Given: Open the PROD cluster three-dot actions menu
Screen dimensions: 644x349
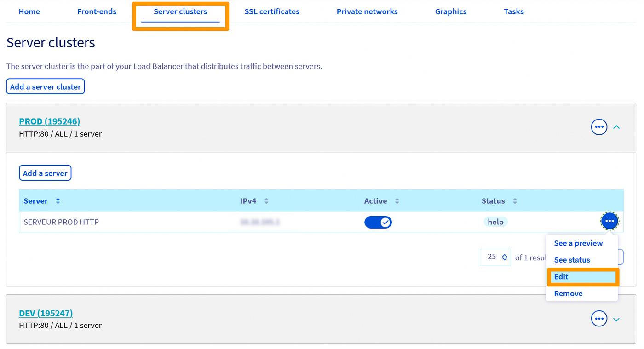Looking at the screenshot, I should [599, 126].
